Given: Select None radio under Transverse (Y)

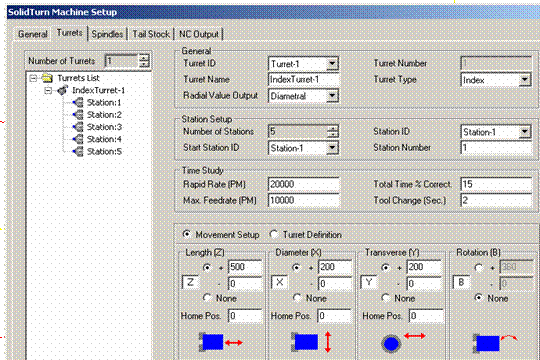Looking at the screenshot, I should pyautogui.click(x=385, y=297).
